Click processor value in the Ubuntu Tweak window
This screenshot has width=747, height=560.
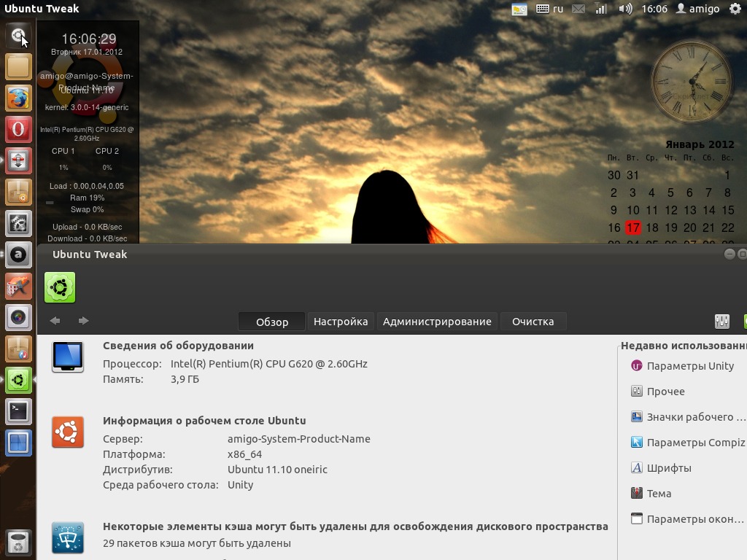269,364
